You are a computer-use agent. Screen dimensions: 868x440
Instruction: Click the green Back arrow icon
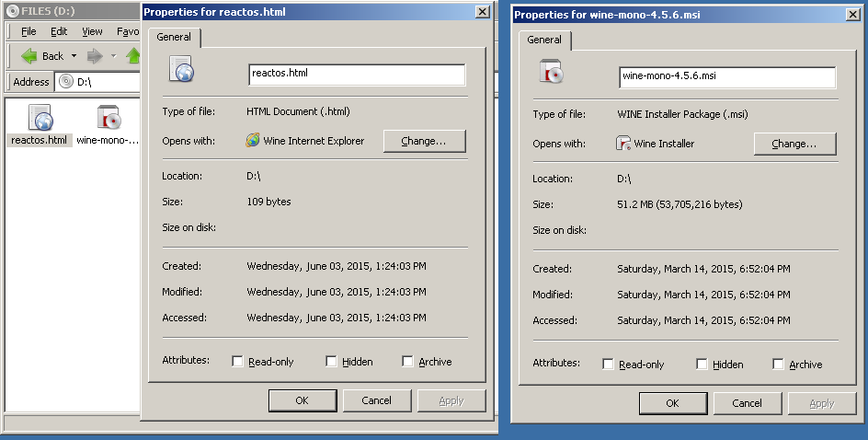coord(29,56)
